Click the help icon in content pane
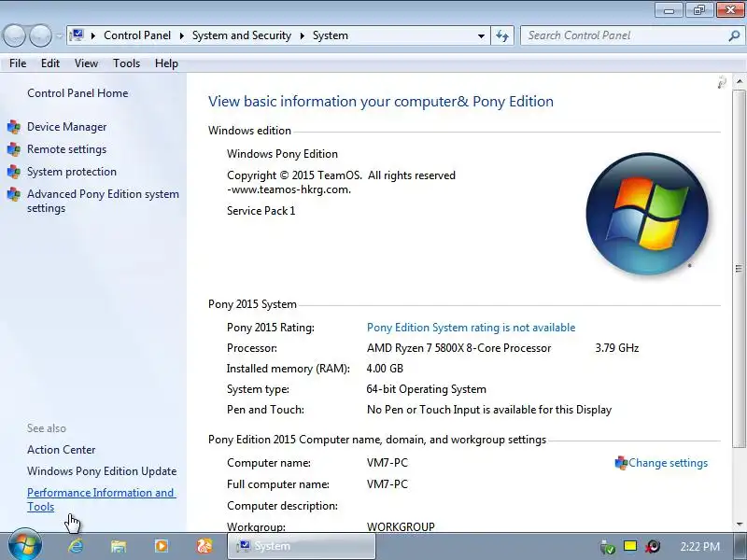 (722, 82)
